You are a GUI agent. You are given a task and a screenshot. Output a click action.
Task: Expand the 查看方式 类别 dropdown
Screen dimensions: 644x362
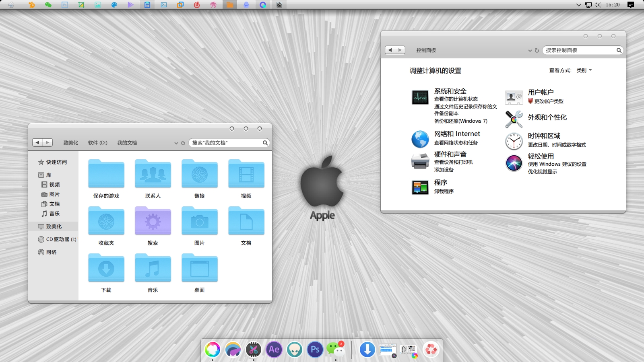click(584, 70)
